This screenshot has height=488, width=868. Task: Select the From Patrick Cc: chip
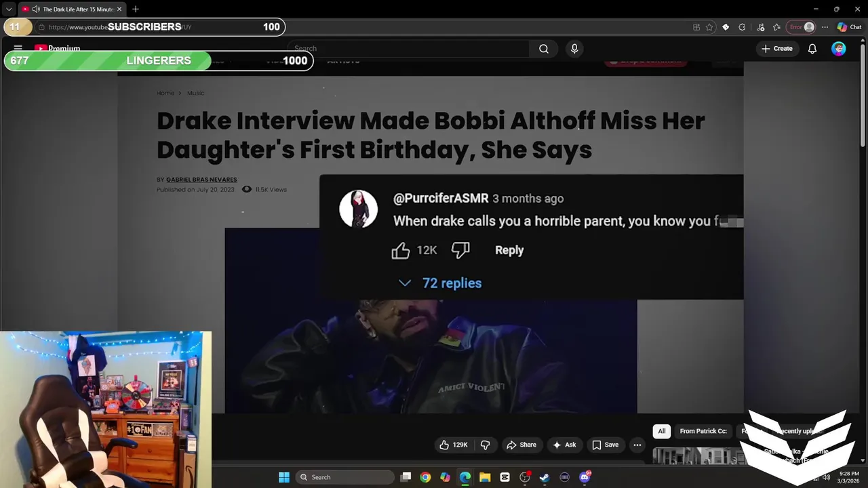[703, 431]
